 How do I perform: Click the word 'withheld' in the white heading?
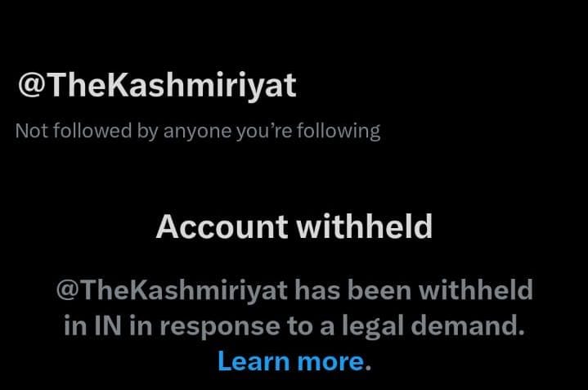pos(364,226)
